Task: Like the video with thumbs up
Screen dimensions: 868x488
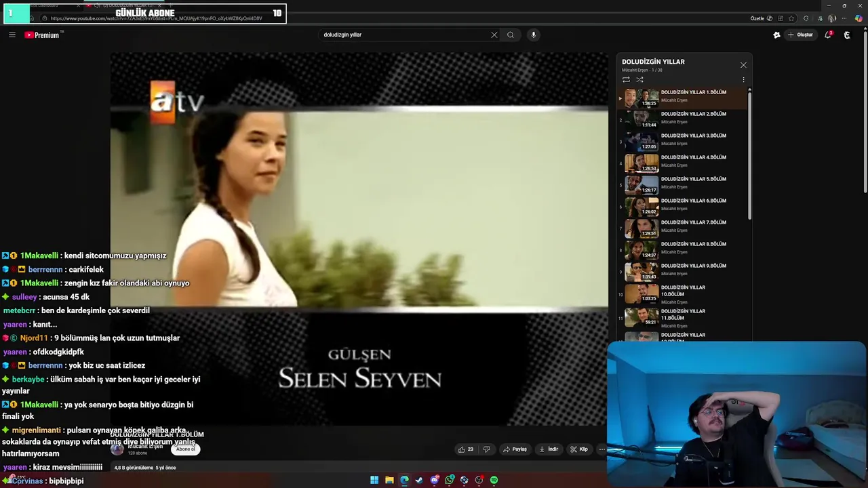Action: [x=466, y=449]
